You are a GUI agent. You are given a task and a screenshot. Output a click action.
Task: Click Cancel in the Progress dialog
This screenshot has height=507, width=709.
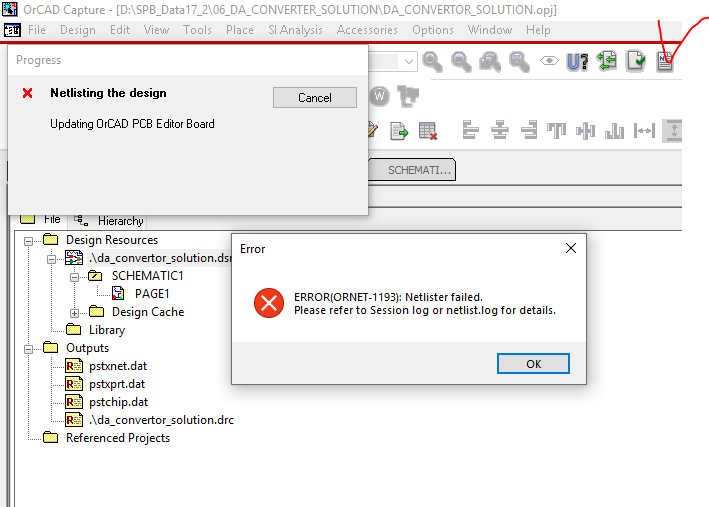[x=315, y=98]
